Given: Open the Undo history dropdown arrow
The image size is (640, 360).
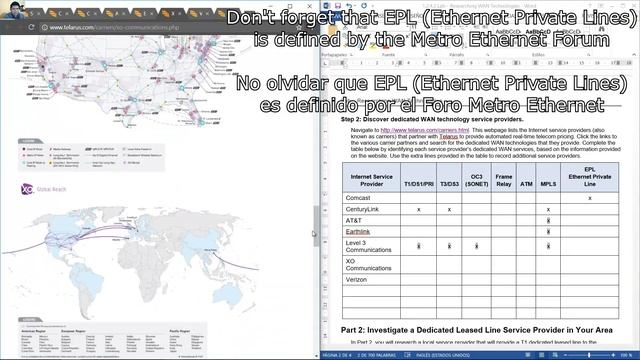Looking at the screenshot, I should tap(355, 6).
